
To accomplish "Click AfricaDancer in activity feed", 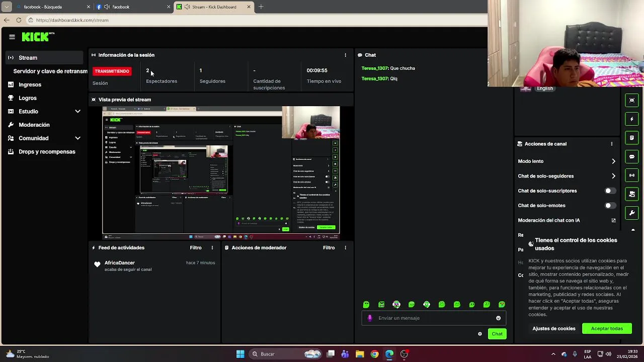I will coord(120,263).
